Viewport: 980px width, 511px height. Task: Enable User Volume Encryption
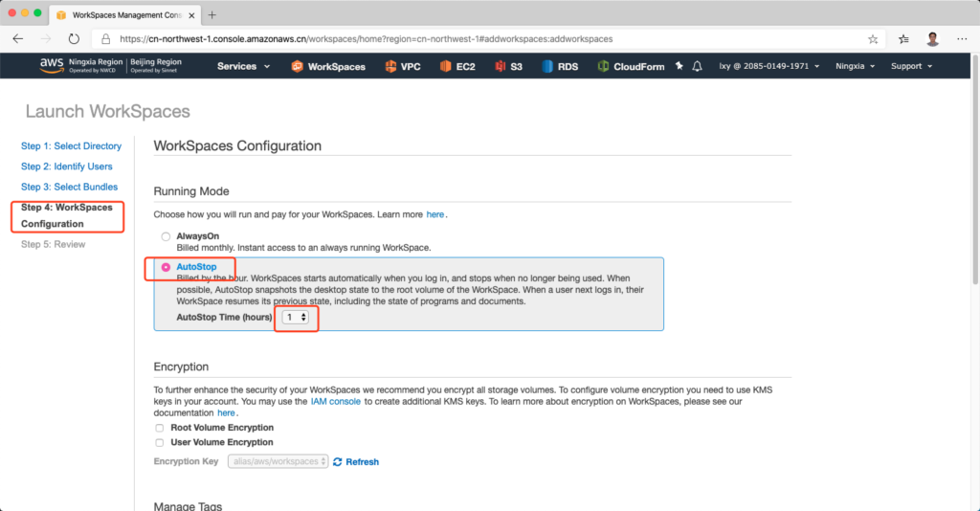tap(159, 442)
